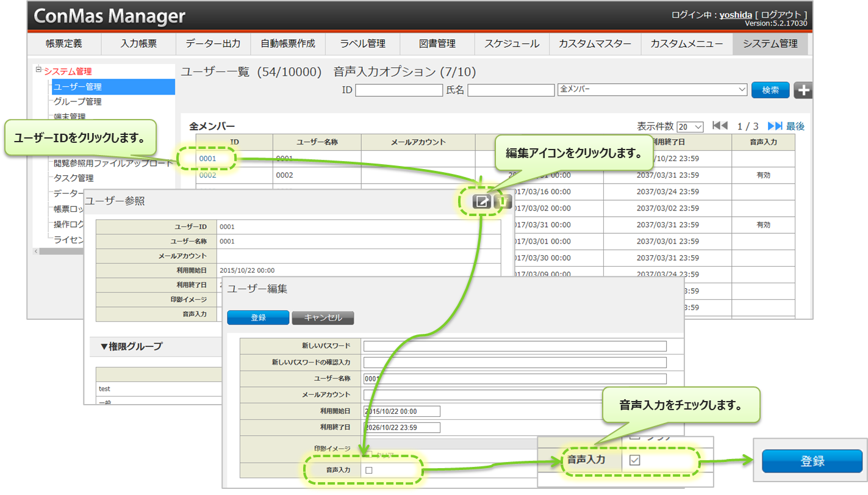The image size is (868, 495).
Task: Open user ID 0002 link
Action: [208, 175]
